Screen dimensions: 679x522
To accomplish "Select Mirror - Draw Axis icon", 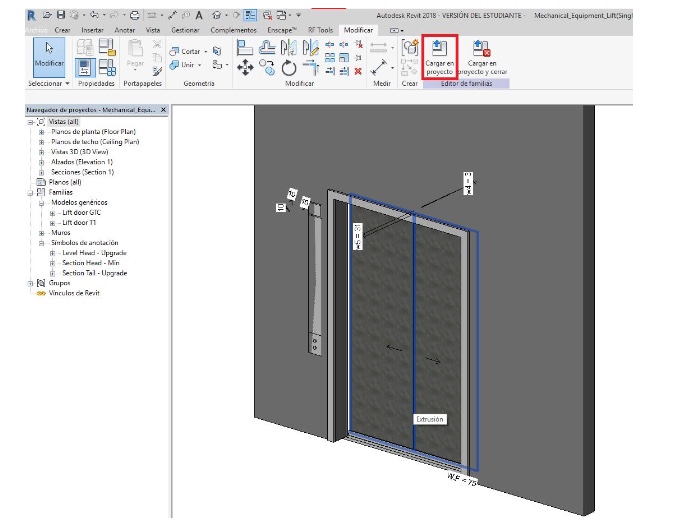I will click(x=310, y=47).
